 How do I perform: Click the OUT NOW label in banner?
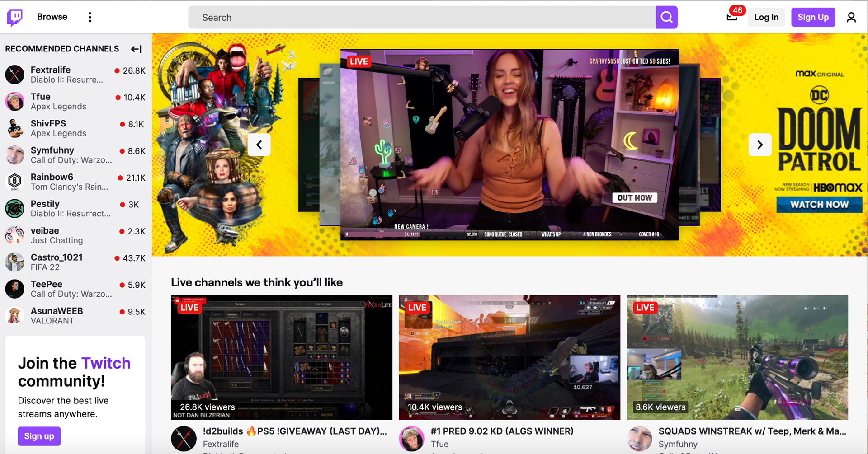pos(635,198)
